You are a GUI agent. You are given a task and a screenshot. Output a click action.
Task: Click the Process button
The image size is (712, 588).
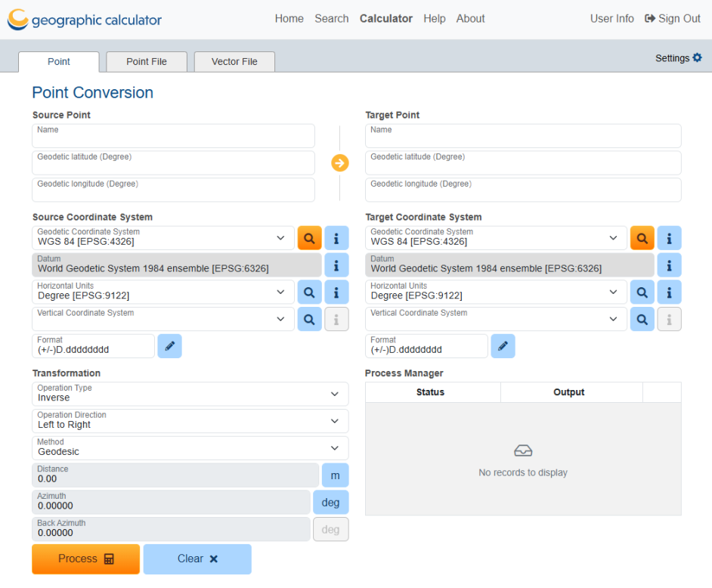pyautogui.click(x=86, y=559)
